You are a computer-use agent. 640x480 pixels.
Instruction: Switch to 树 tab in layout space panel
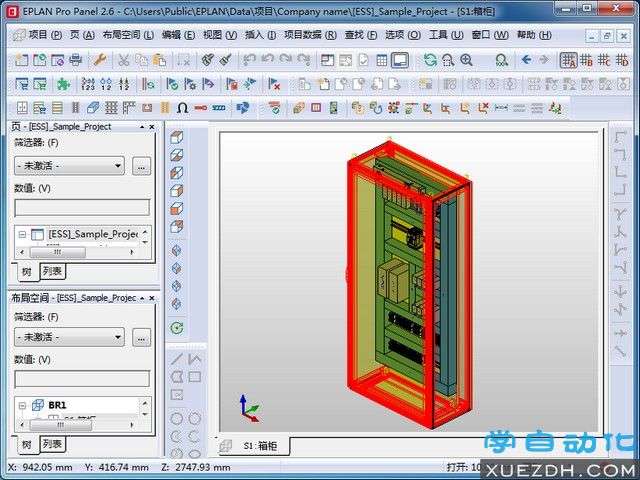pos(27,444)
